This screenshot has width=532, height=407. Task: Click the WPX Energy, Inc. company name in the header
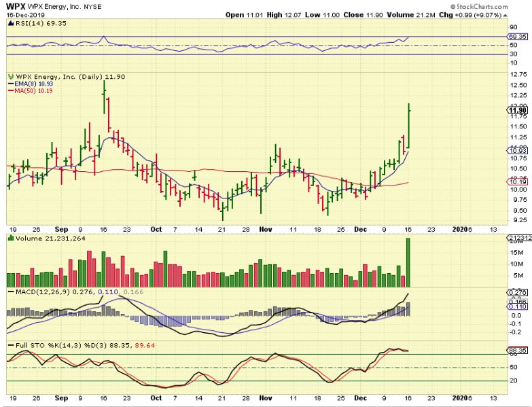click(54, 6)
